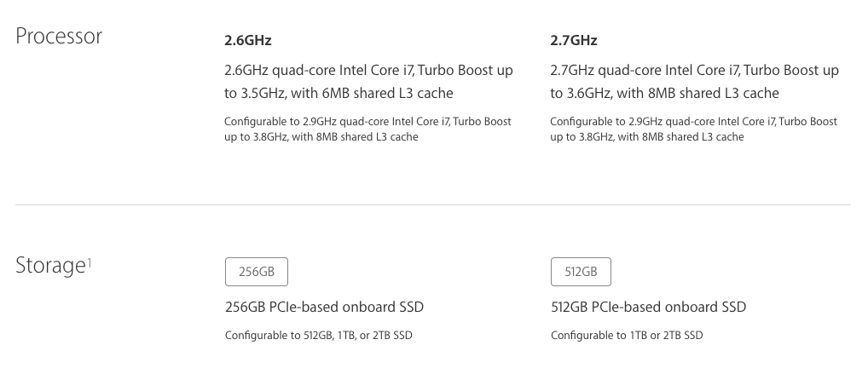The width and height of the screenshot is (868, 374).
Task: Click "Configurable to 512GB, 1TB, or 2TB SSD"
Action: tap(318, 335)
